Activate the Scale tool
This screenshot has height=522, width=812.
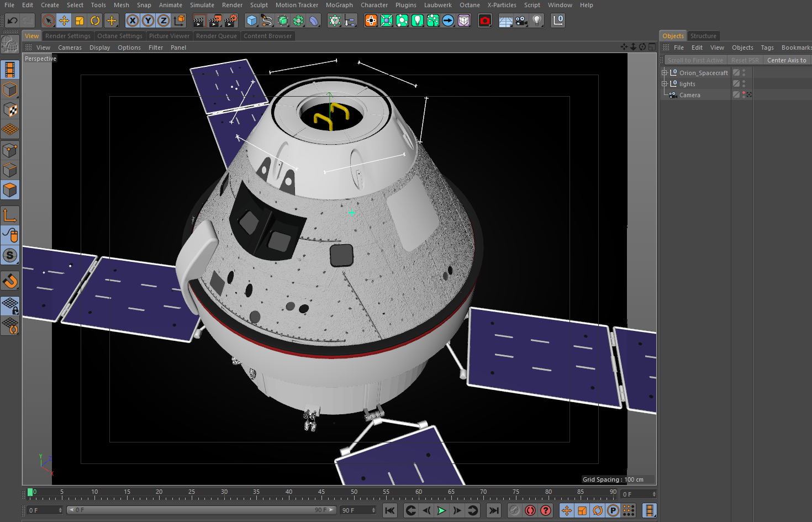(80, 20)
